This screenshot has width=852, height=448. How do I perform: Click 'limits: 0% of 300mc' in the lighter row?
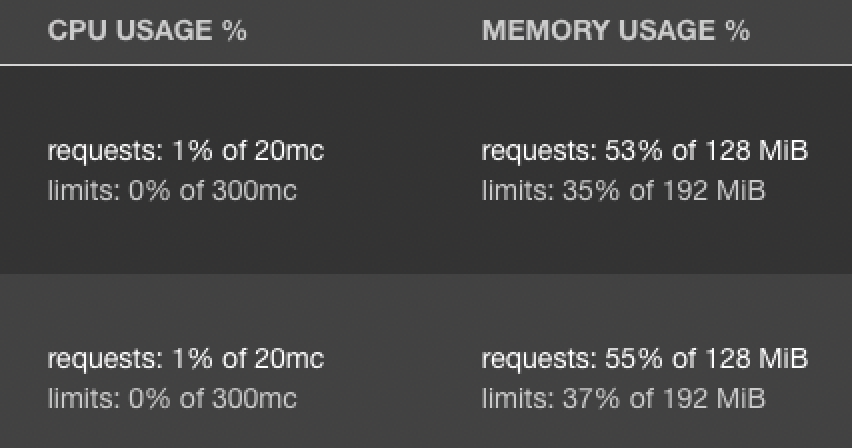click(x=172, y=399)
